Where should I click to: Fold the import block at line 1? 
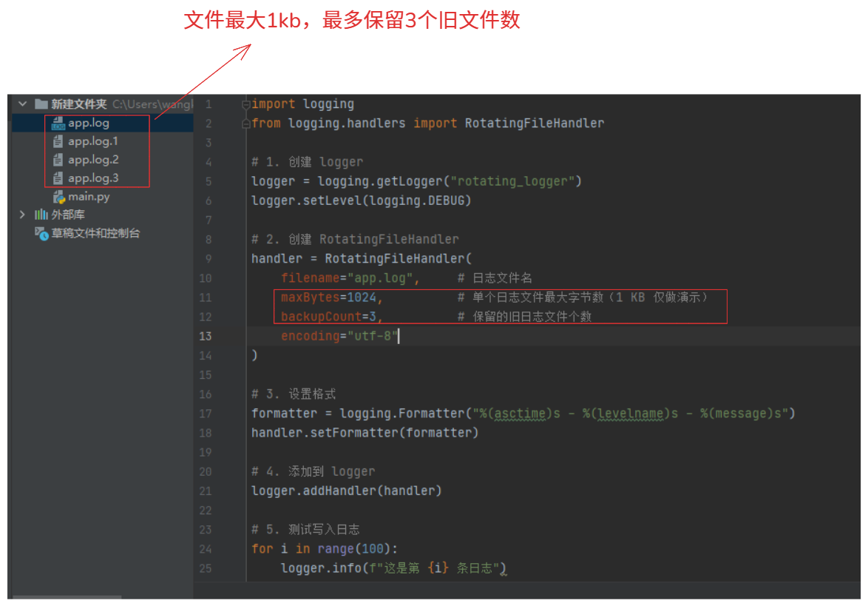(x=248, y=104)
